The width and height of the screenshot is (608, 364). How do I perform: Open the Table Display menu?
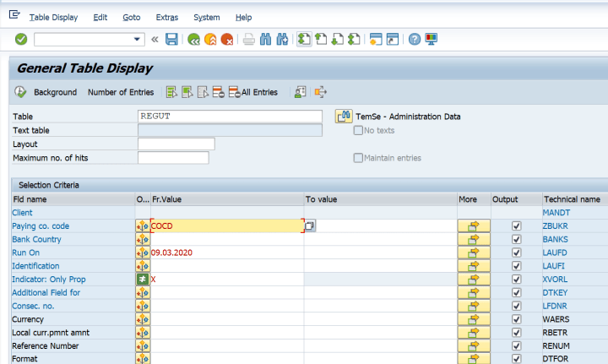coord(53,18)
